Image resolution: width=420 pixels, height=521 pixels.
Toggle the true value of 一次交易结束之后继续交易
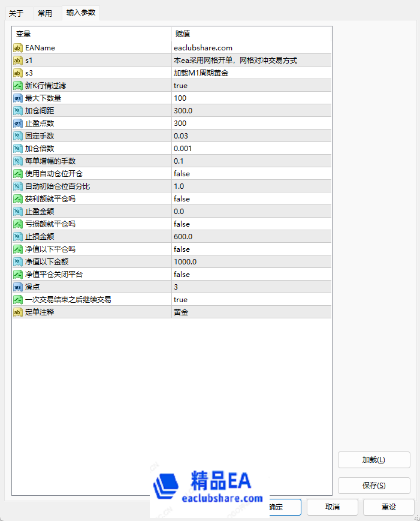pyautogui.click(x=251, y=300)
